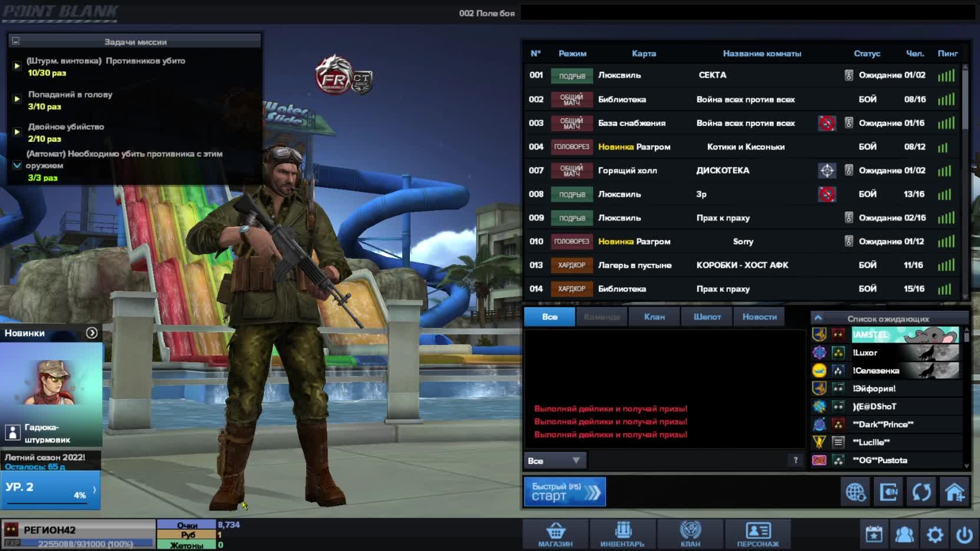The width and height of the screenshot is (980, 551).
Task: Click the character icon beside Гадюка-штурмовик
Action: [x=13, y=433]
